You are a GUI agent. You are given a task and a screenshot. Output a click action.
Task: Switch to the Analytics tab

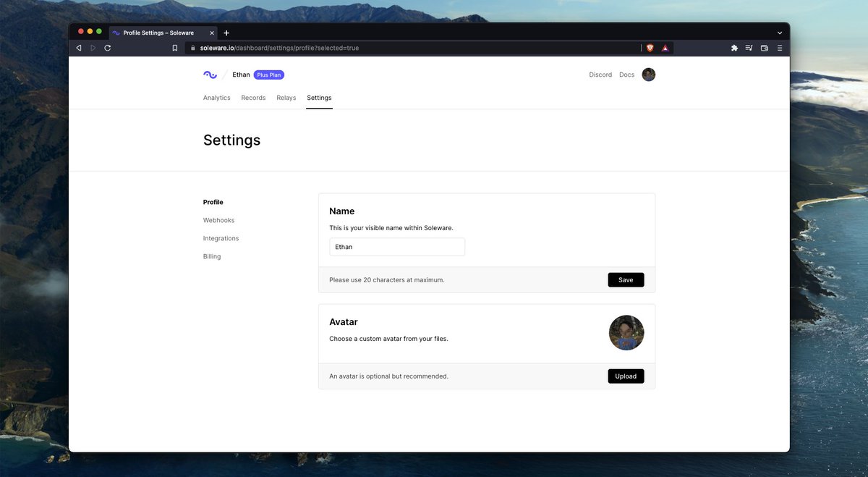(217, 98)
